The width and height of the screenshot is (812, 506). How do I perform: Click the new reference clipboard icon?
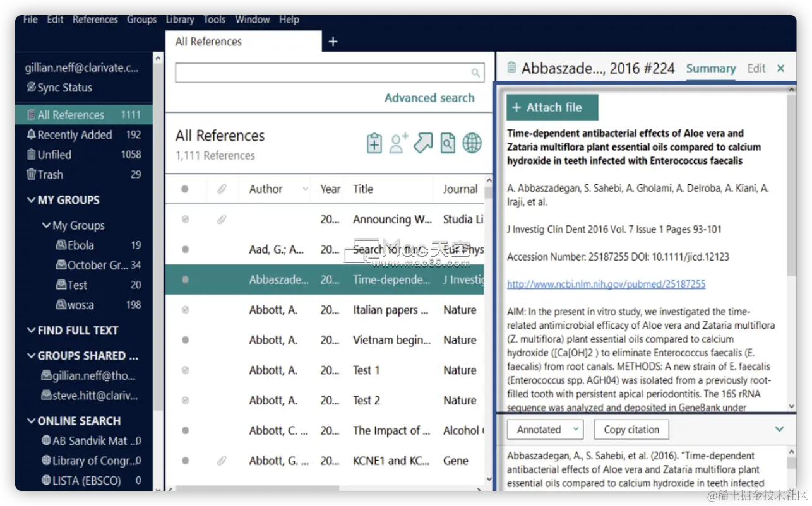[x=374, y=143]
